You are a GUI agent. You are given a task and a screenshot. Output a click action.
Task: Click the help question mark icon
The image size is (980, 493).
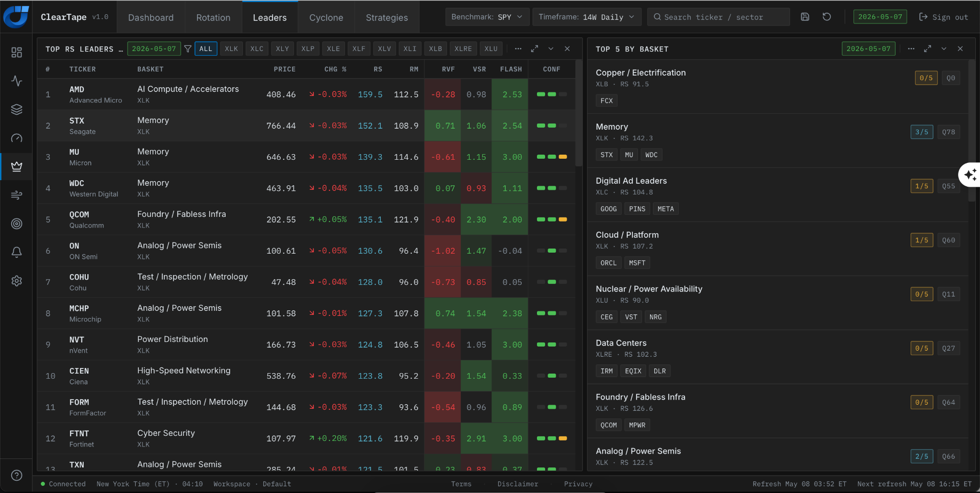[17, 475]
